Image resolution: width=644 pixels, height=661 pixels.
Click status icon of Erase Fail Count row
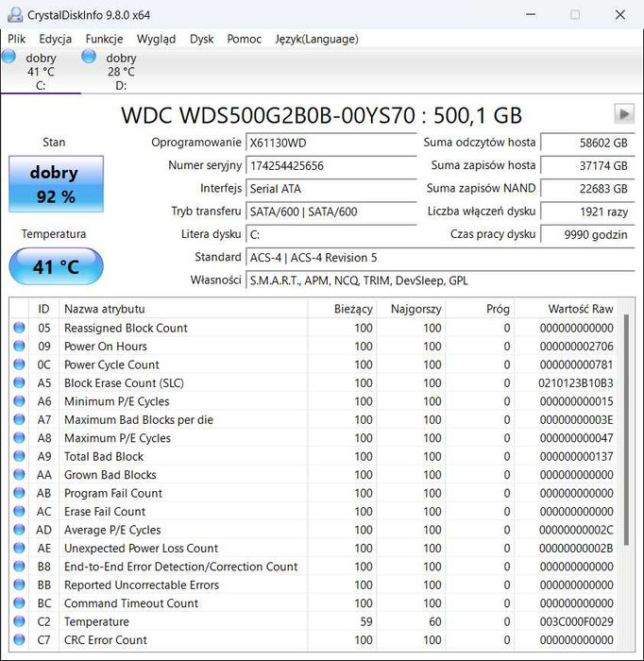pos(19,511)
